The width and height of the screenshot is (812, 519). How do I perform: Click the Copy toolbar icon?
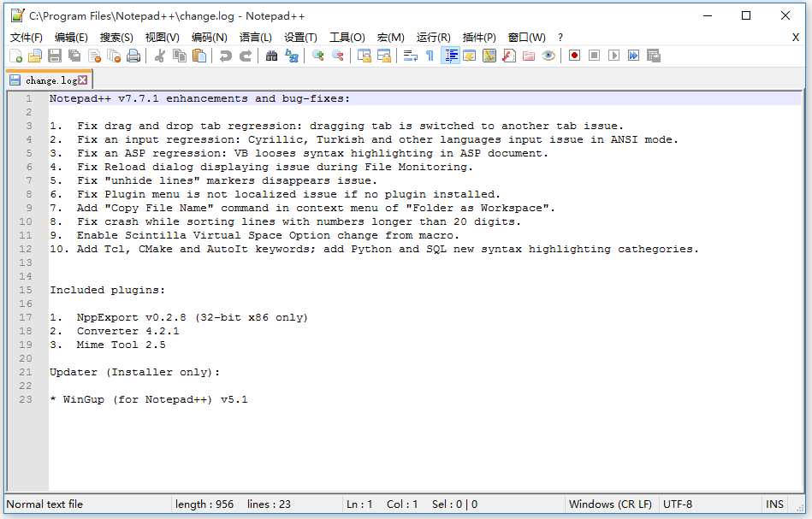tap(180, 56)
